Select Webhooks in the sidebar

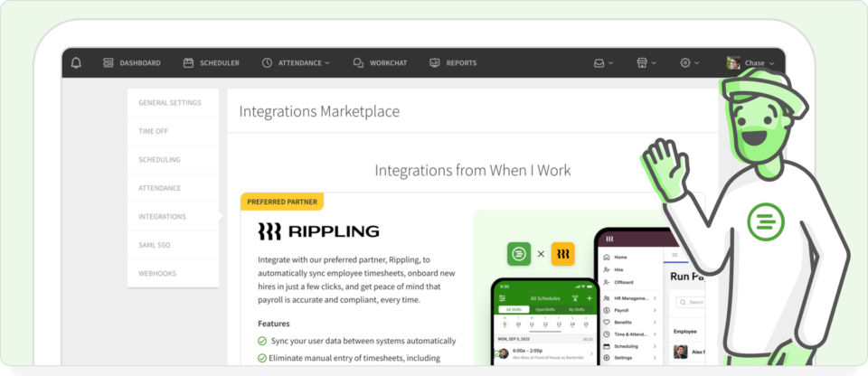click(157, 273)
